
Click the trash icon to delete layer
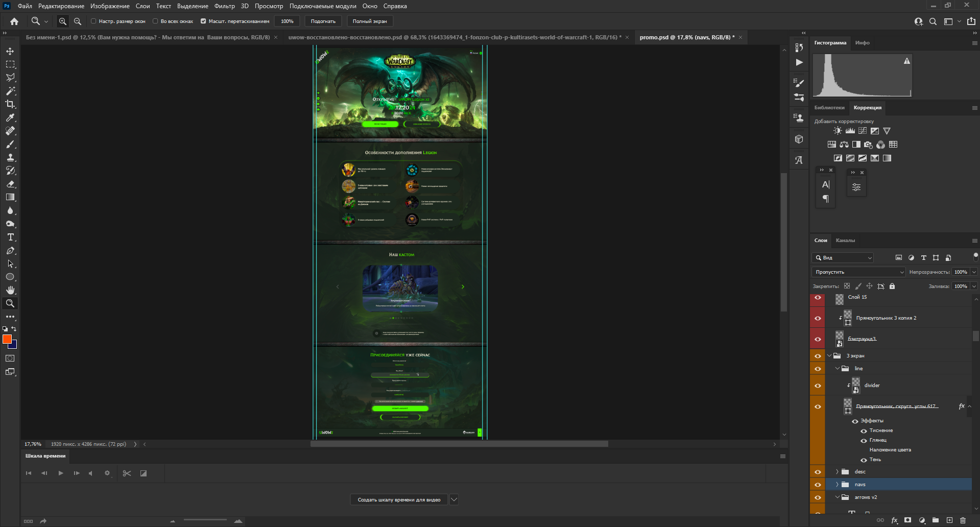963,520
